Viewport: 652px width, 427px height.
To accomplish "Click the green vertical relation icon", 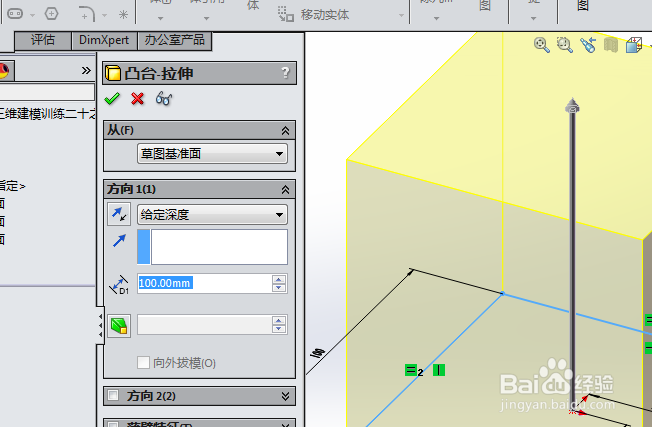I will (x=439, y=370).
